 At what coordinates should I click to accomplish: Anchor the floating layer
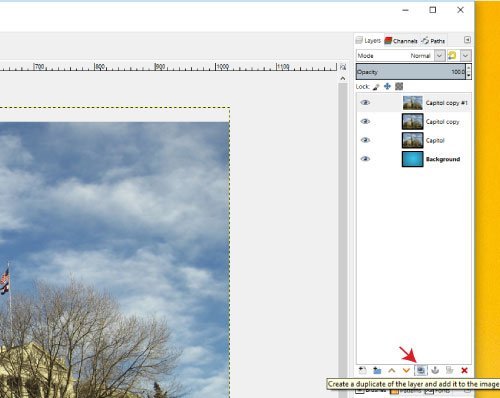pyautogui.click(x=435, y=370)
